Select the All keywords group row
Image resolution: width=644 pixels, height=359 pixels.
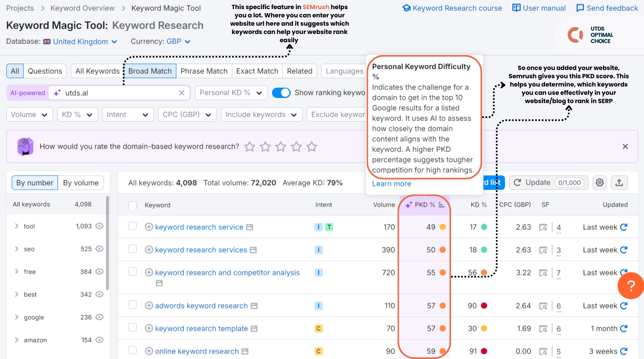(x=56, y=204)
